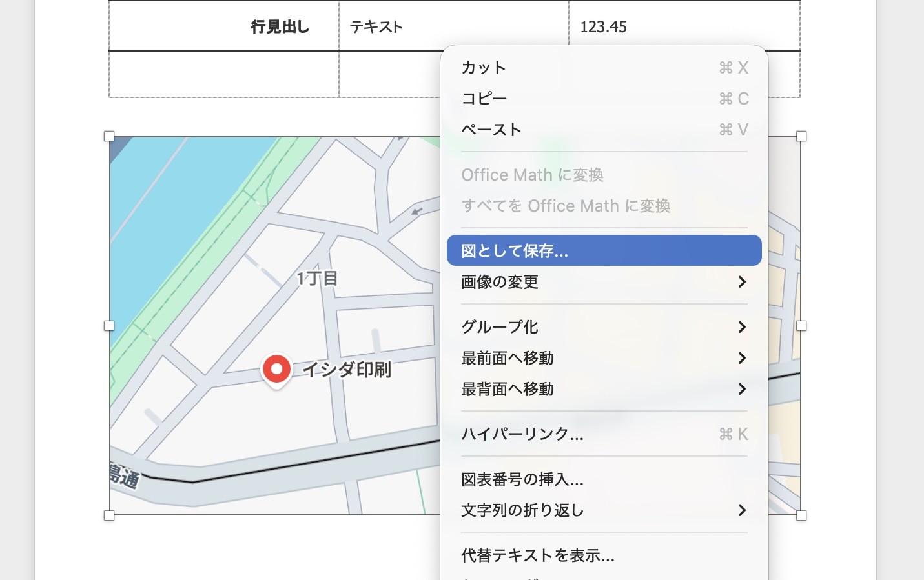Image resolution: width=924 pixels, height=580 pixels.
Task: Select コピー in the context menu
Action: [x=604, y=99]
